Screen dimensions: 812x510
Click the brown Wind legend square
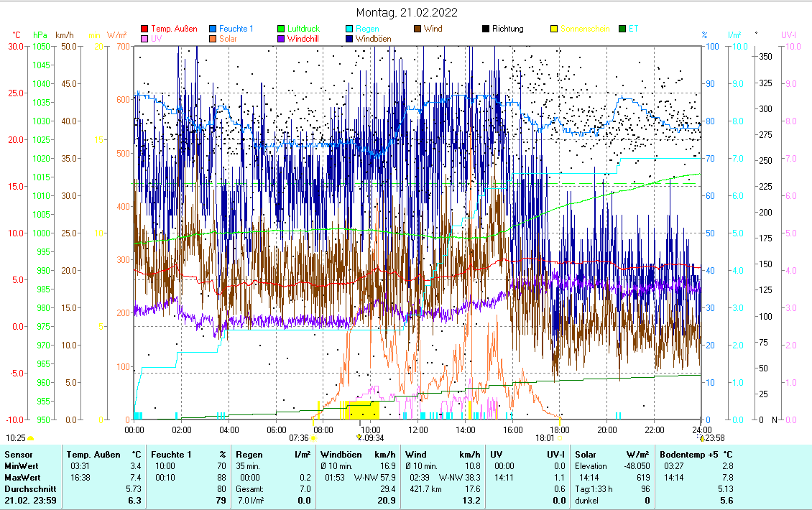tap(418, 29)
